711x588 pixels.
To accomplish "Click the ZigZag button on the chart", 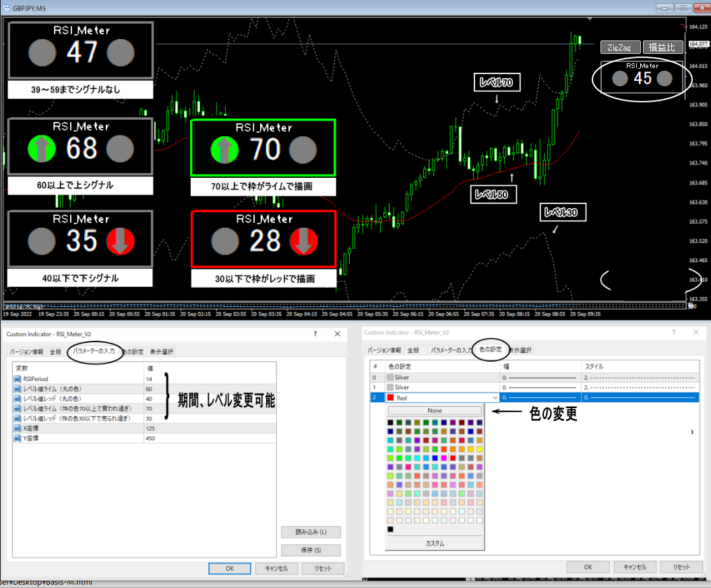I will pos(619,48).
